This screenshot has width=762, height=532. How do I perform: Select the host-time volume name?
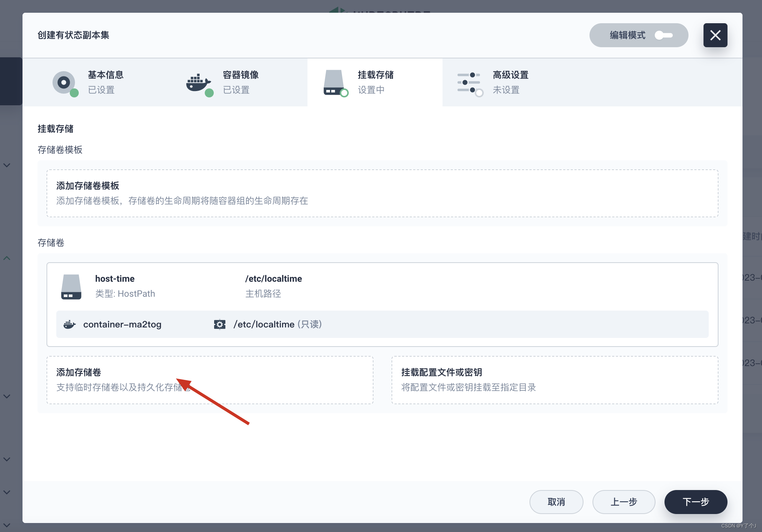tap(115, 279)
